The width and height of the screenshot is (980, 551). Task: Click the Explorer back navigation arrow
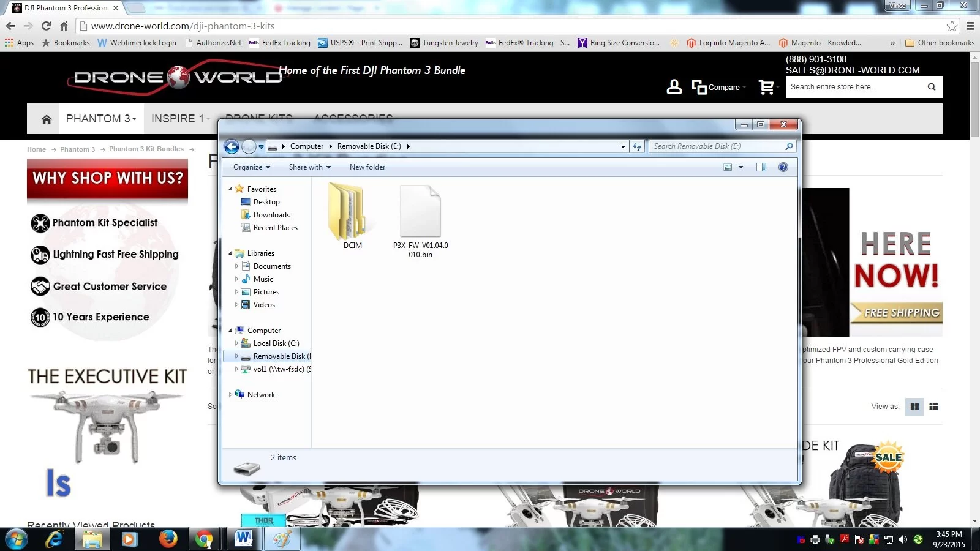[232, 146]
